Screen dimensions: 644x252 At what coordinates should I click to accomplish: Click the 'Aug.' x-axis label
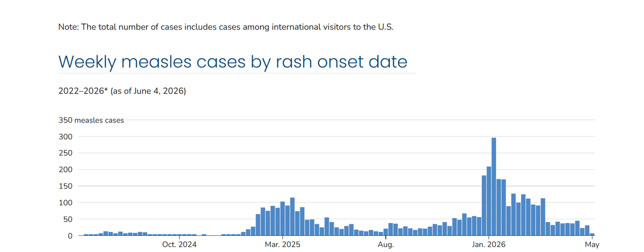click(x=386, y=245)
